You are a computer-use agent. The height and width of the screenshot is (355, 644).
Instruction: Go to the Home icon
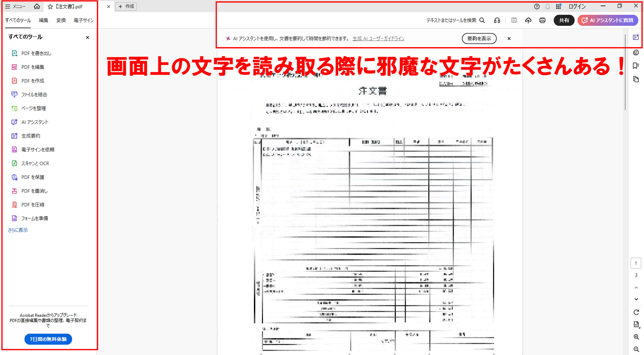coord(37,6)
